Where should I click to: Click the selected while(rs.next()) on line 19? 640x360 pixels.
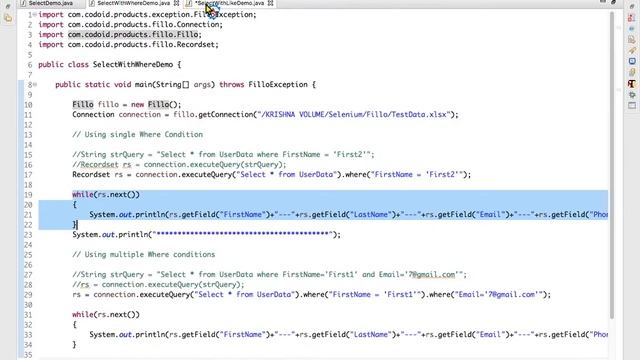coord(106,195)
